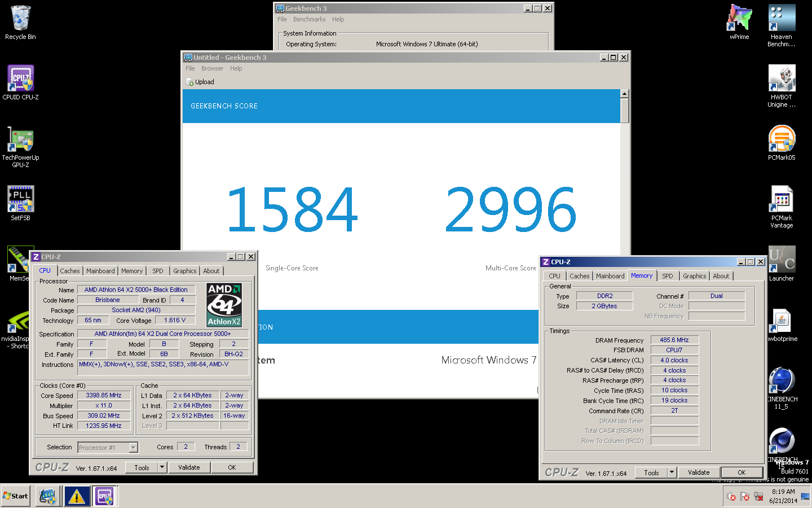
Task: Click the AMD Athlon X2 logo
Action: click(224, 305)
